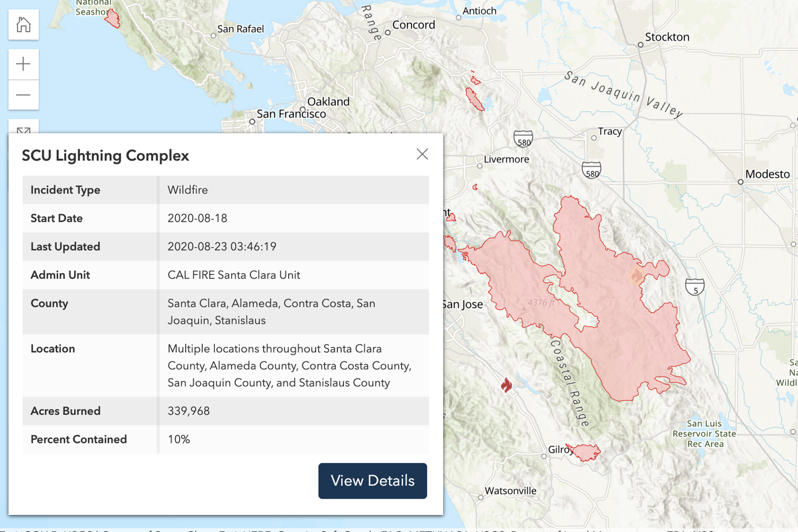Screen dimensions: 798x532
Task: Click the Home map extent button
Action: [x=24, y=25]
